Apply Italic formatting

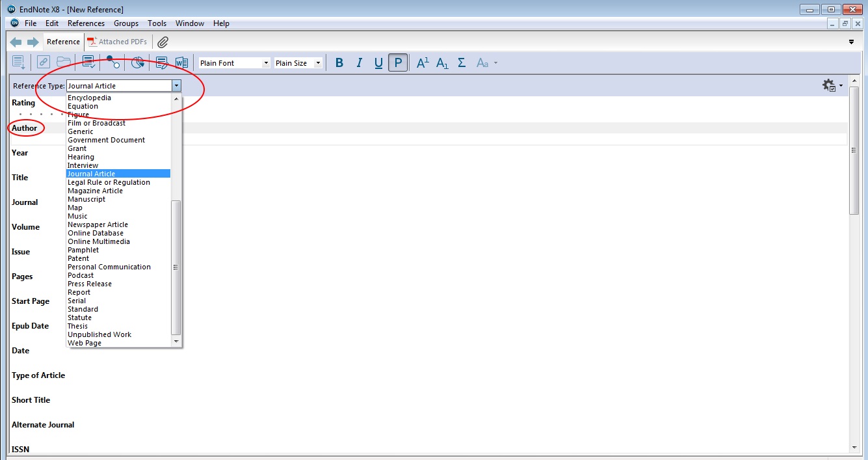tap(359, 63)
